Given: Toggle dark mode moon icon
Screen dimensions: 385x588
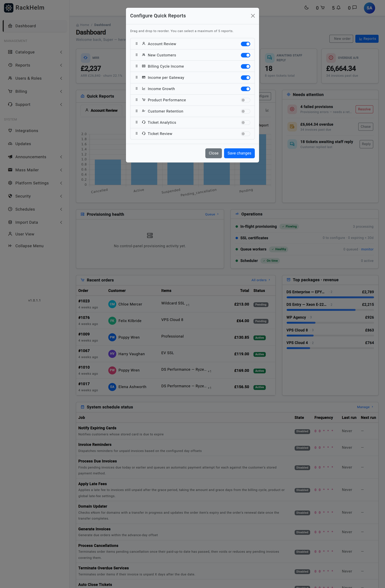Looking at the screenshot, I should click(306, 8).
